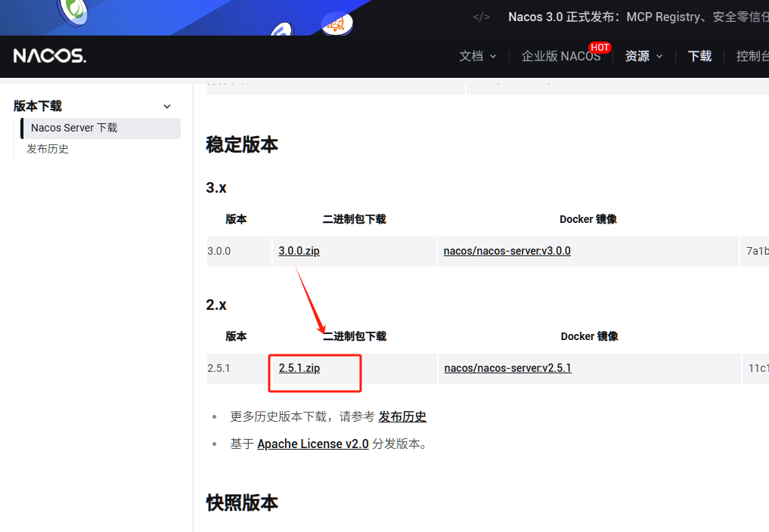Open nacos/nacos-server:v3.0.0 Docker image link

click(x=507, y=251)
